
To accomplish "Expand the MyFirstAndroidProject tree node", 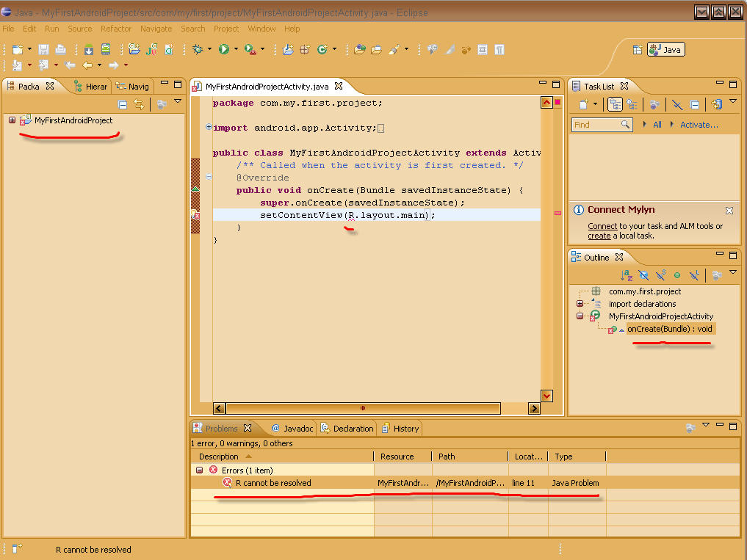I will click(12, 120).
